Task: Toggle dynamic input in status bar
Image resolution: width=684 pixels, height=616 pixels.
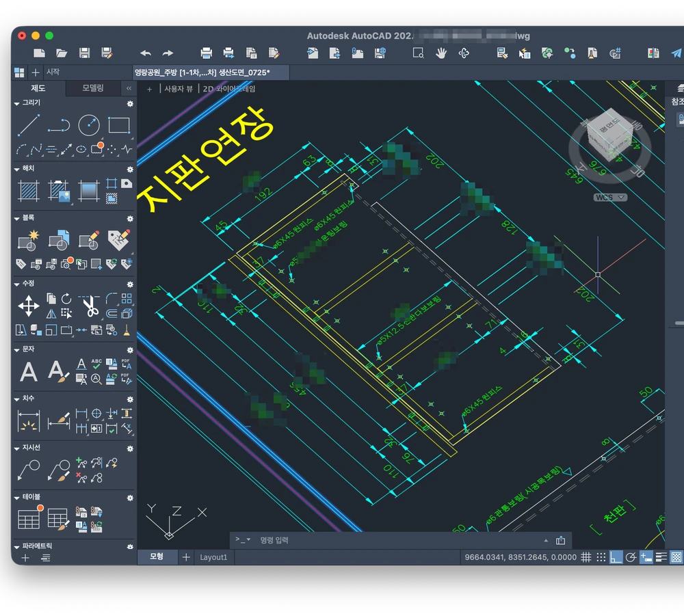Action: pos(646,557)
